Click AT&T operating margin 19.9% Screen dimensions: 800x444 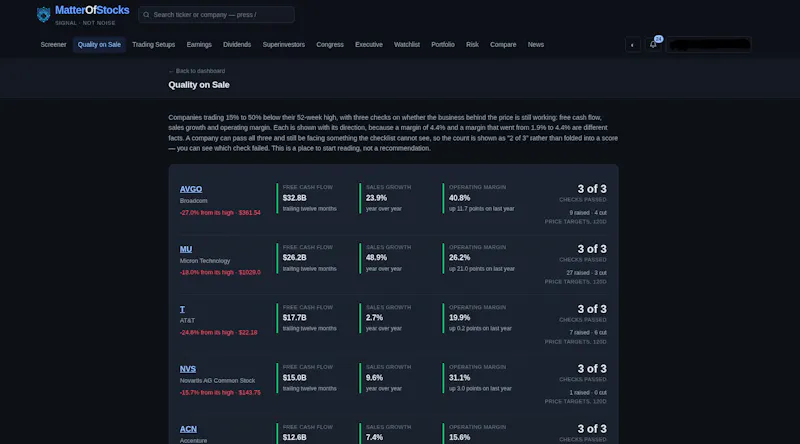(459, 318)
